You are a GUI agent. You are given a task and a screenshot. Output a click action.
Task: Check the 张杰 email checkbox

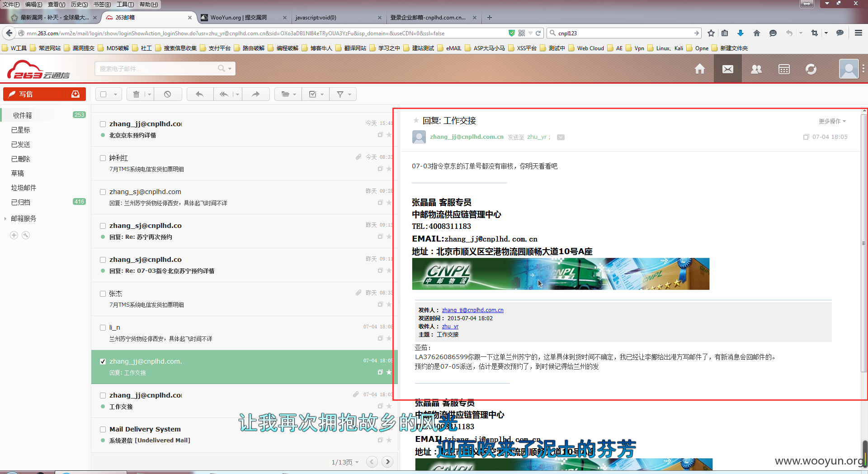[x=103, y=294]
